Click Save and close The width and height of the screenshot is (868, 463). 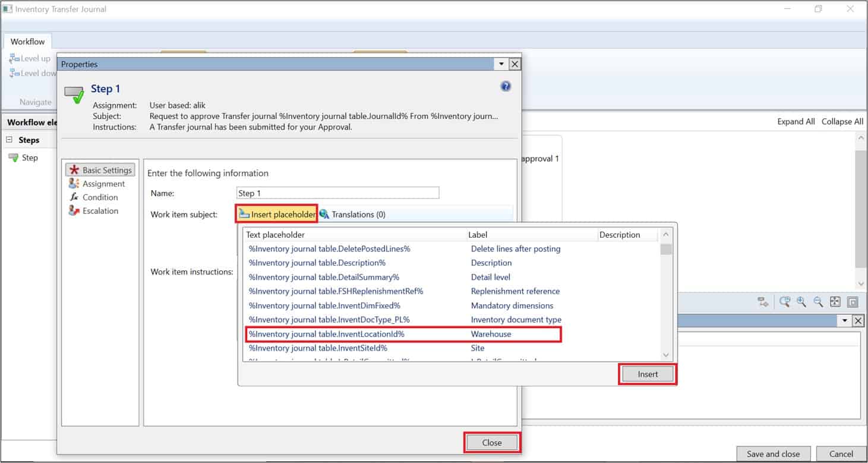773,453
